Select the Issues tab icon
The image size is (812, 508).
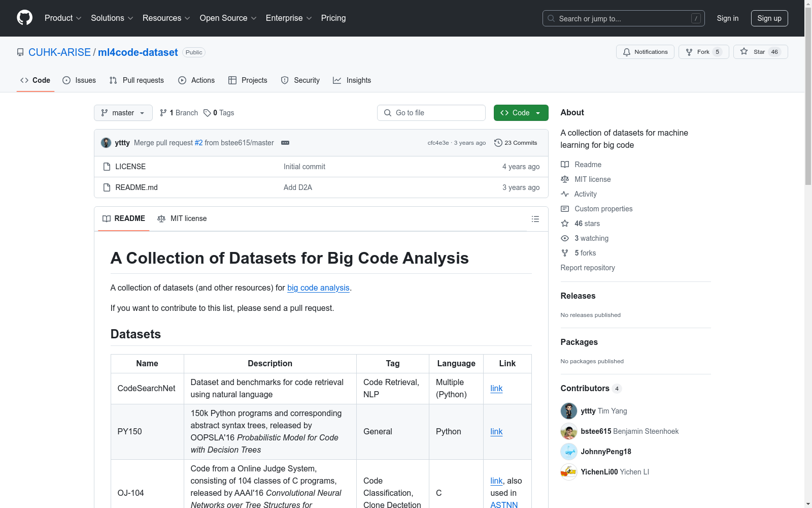click(x=66, y=80)
